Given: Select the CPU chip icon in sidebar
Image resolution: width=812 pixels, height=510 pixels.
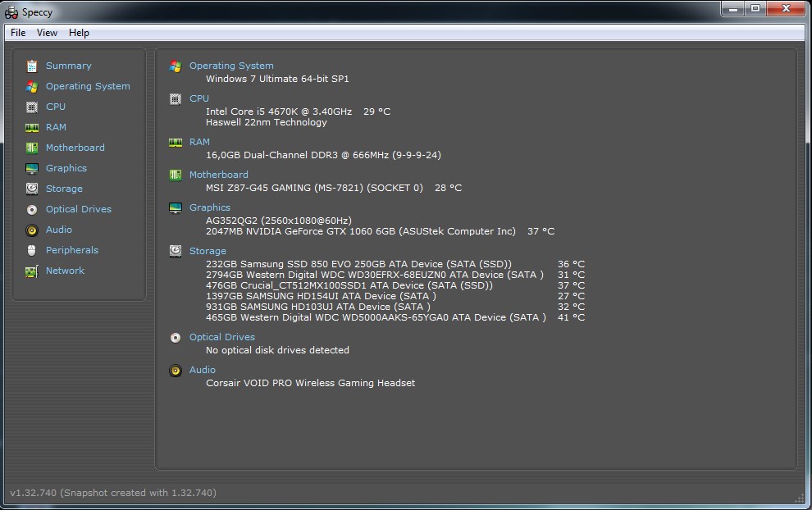Looking at the screenshot, I should point(32,107).
